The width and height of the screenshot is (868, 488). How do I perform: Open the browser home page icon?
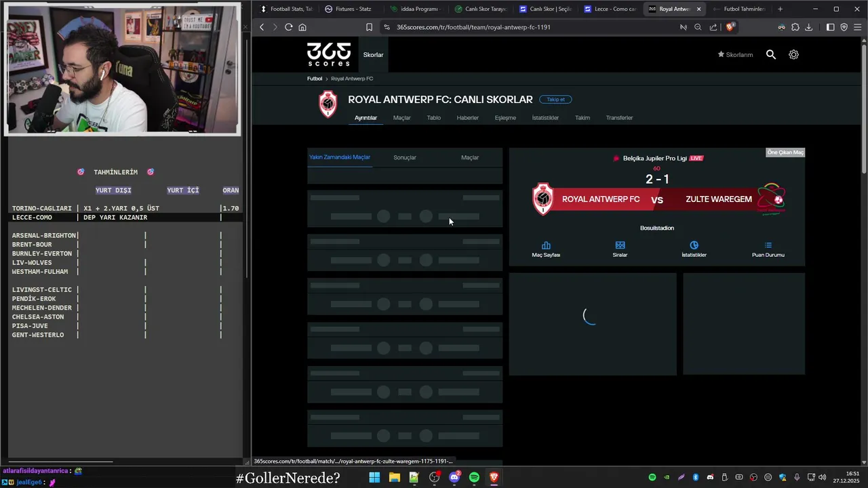click(302, 27)
